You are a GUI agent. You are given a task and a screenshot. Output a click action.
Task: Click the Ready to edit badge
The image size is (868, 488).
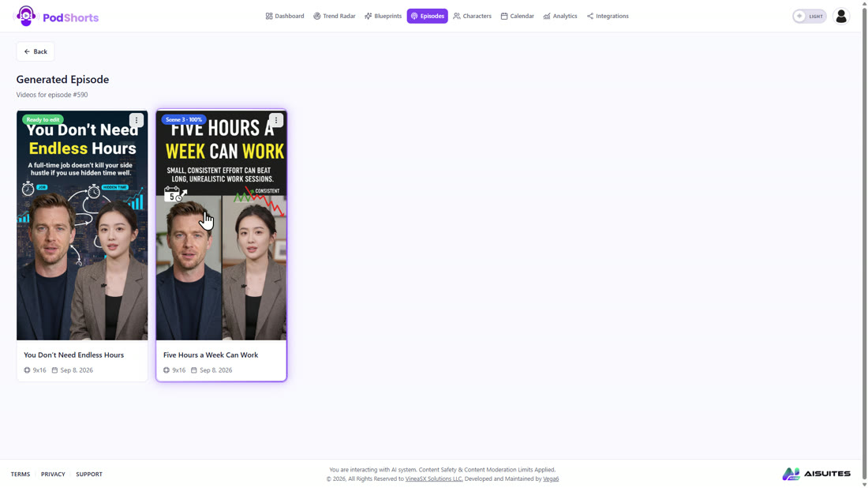coord(43,120)
